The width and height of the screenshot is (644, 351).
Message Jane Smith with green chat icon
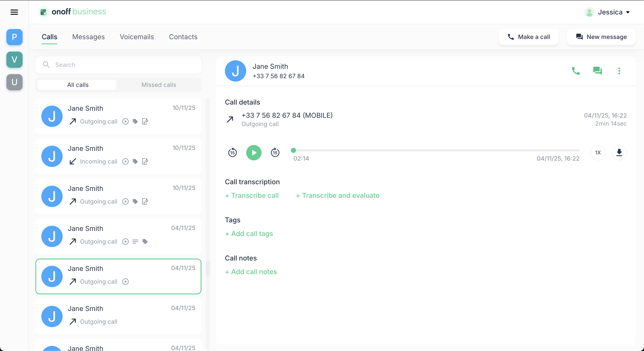pos(598,71)
